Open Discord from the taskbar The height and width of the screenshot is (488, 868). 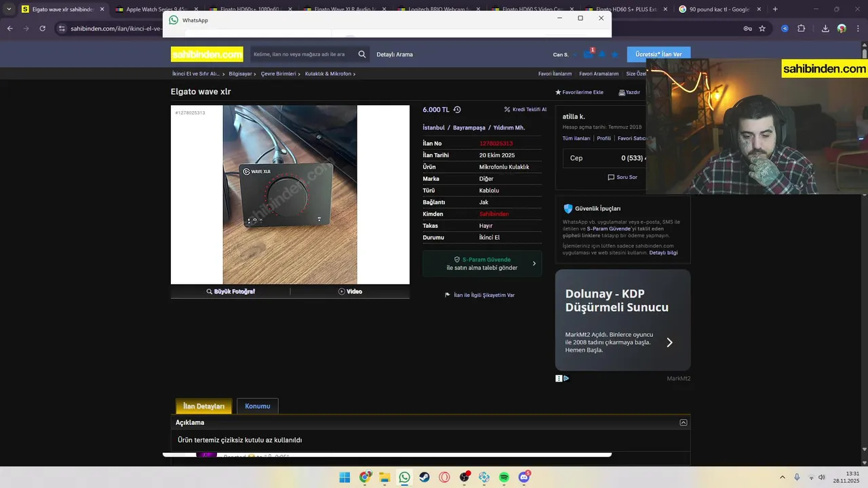(x=524, y=477)
